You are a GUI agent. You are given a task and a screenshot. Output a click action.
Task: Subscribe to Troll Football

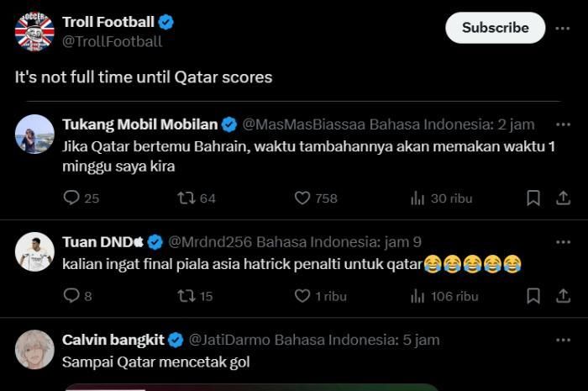495,28
